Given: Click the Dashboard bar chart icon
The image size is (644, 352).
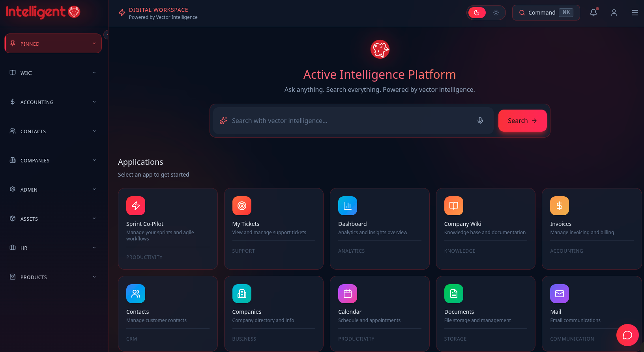Looking at the screenshot, I should point(347,206).
